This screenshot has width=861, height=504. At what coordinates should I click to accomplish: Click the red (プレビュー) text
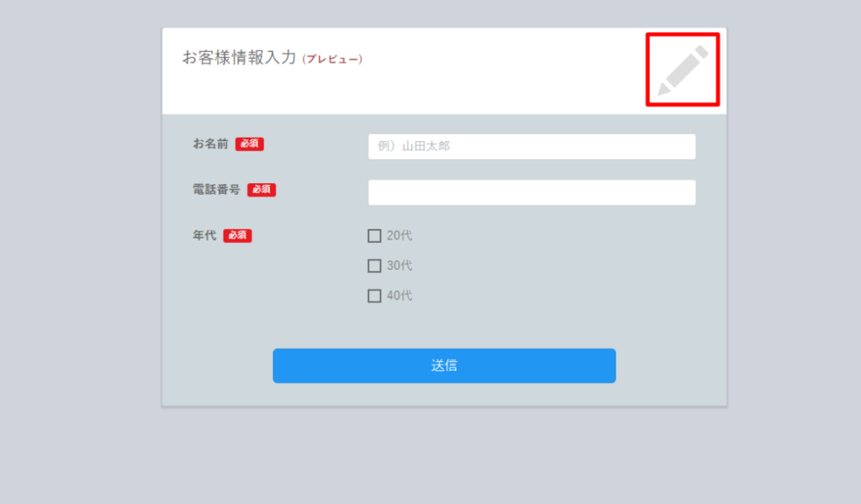point(332,60)
